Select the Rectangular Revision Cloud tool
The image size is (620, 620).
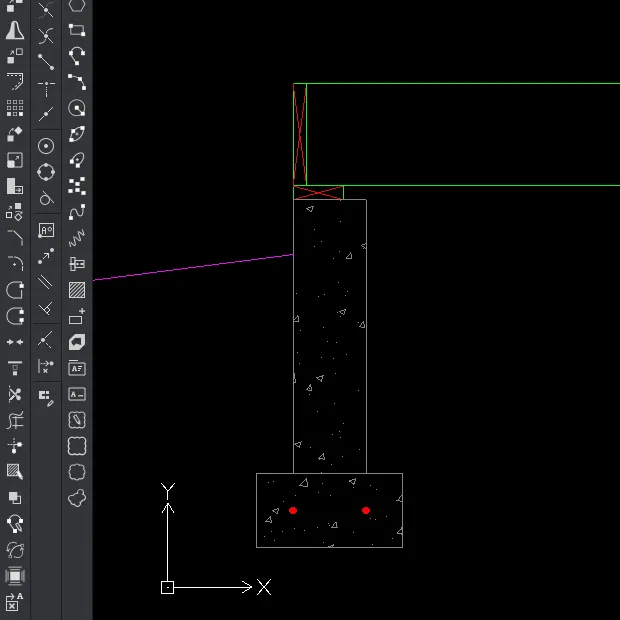77,446
